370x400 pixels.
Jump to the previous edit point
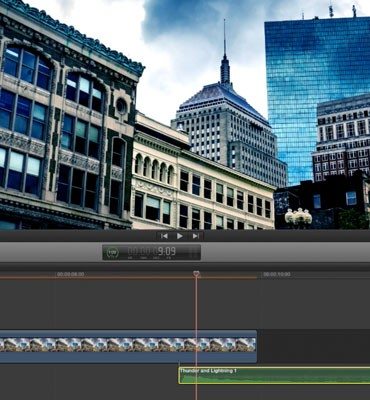click(x=164, y=236)
